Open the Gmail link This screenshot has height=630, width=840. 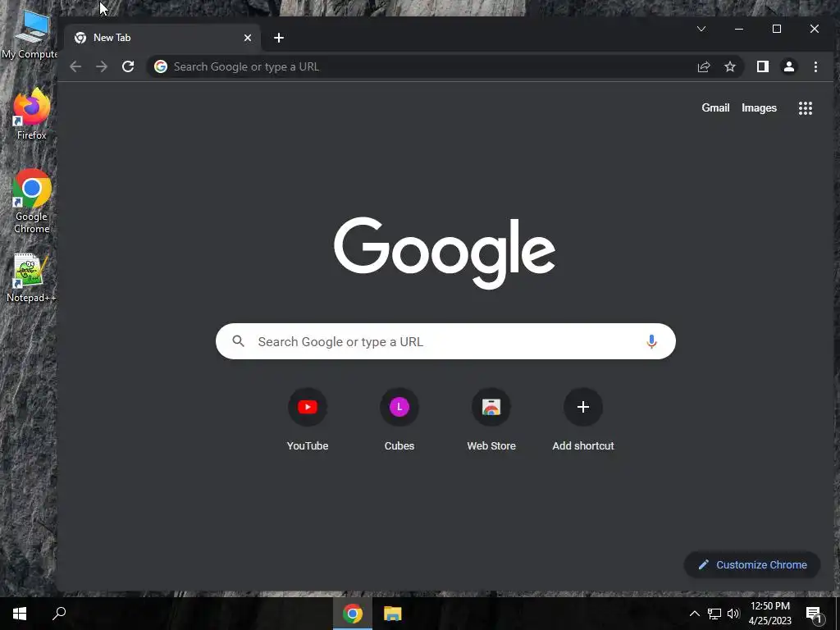(x=715, y=107)
